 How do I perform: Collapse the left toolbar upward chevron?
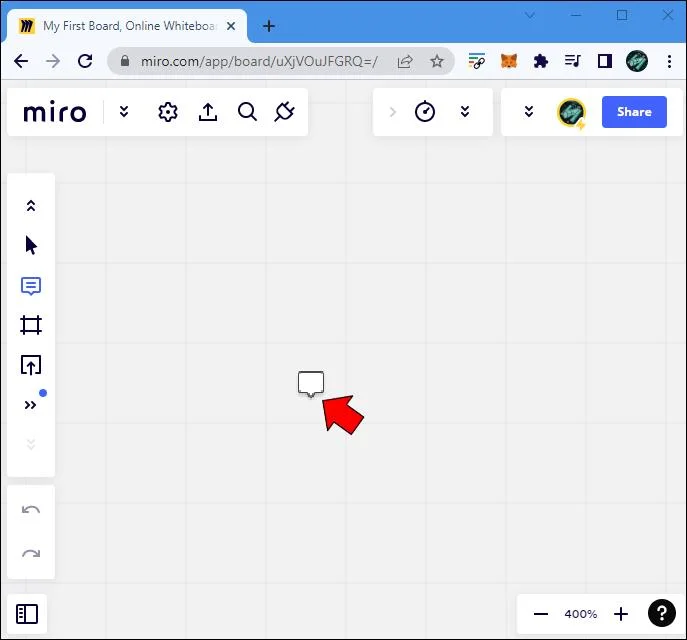[x=31, y=205]
